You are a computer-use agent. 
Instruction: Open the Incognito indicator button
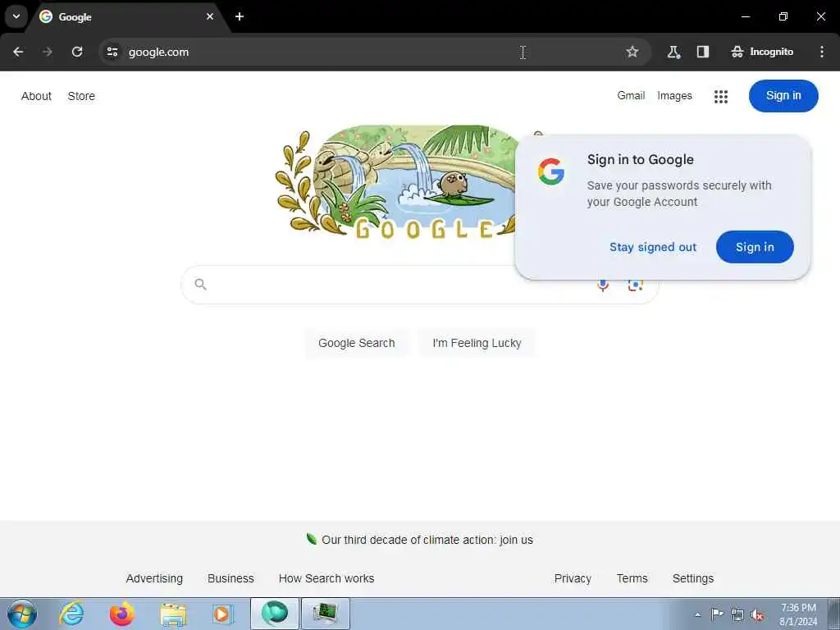pos(762,52)
